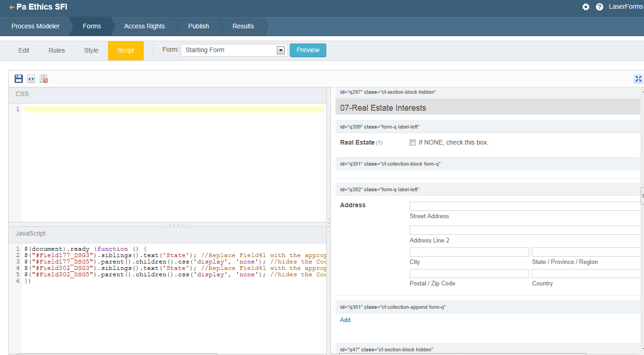This screenshot has height=355, width=644.
Task: Click the Add link in the collection
Action: pos(345,320)
